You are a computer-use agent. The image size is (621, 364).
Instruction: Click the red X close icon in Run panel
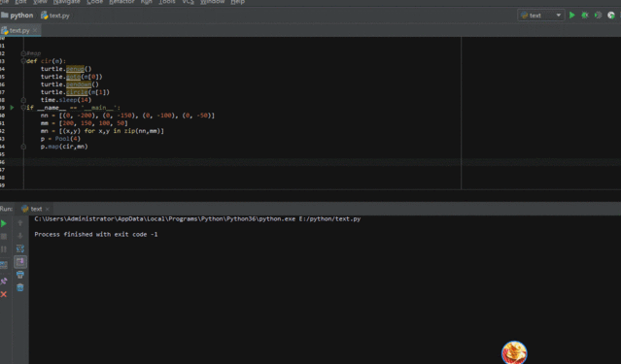(x=4, y=294)
